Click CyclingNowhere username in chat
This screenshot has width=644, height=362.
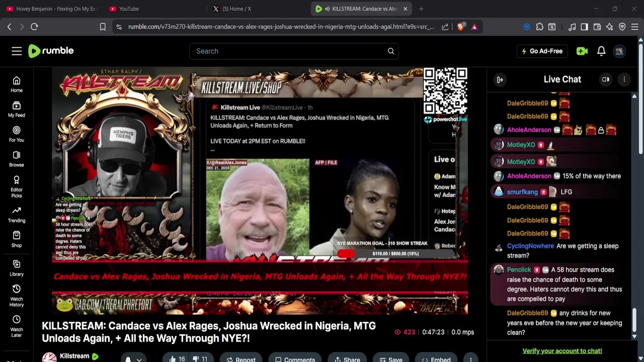pyautogui.click(x=530, y=246)
